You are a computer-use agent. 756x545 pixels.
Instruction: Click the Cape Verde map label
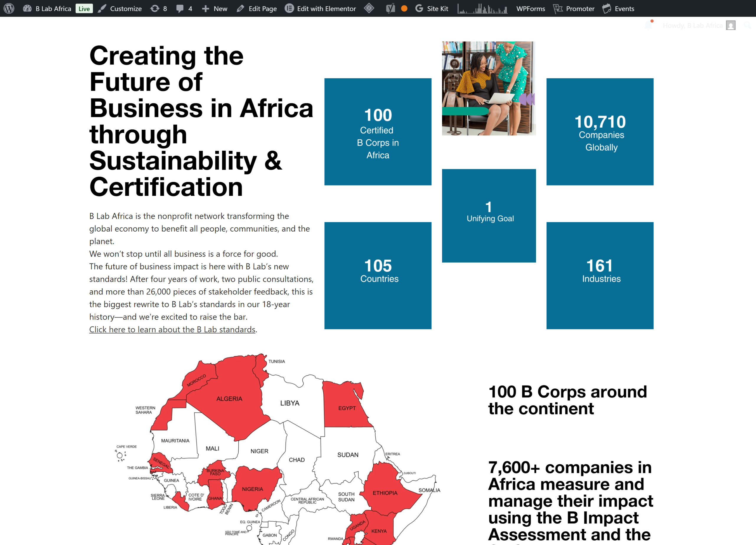point(126,447)
